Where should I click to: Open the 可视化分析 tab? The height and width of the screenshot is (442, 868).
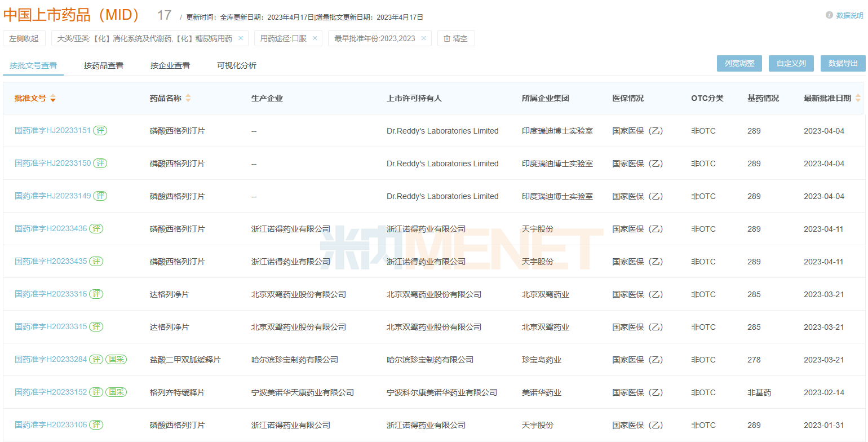tap(237, 65)
